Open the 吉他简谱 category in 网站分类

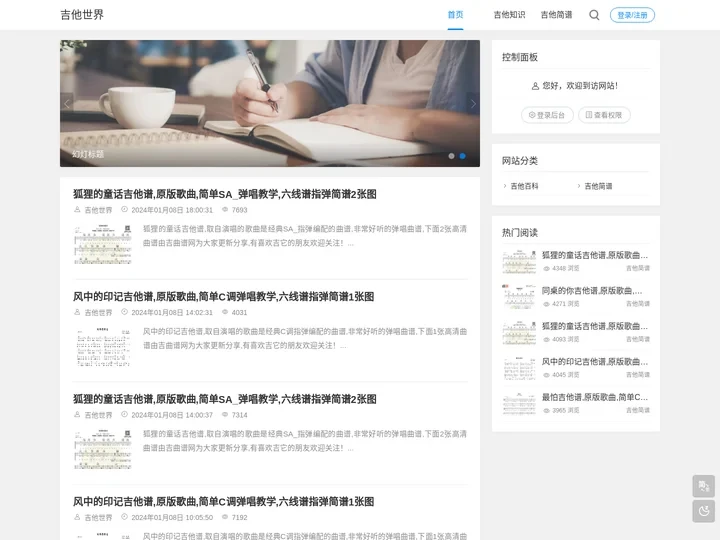(x=598, y=186)
